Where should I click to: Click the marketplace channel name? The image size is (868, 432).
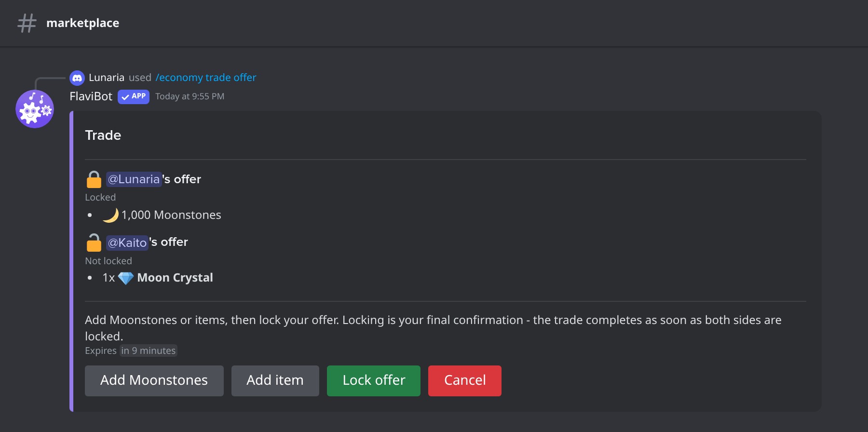(x=83, y=23)
